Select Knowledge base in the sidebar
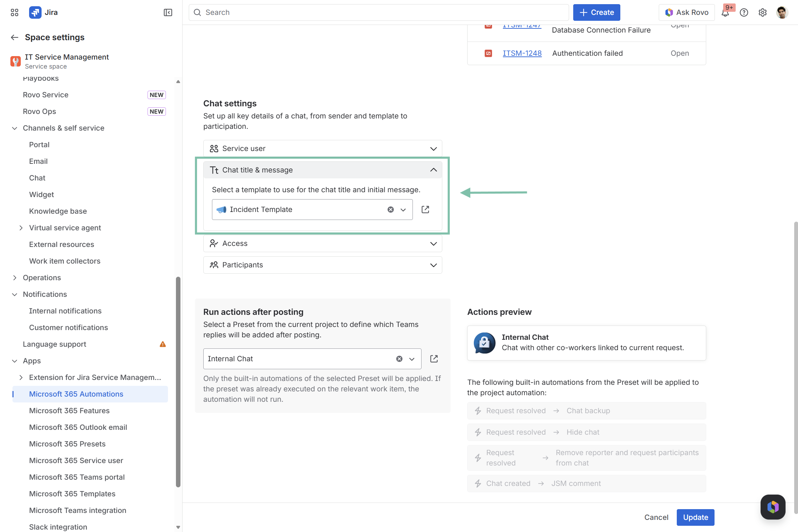 click(58, 211)
